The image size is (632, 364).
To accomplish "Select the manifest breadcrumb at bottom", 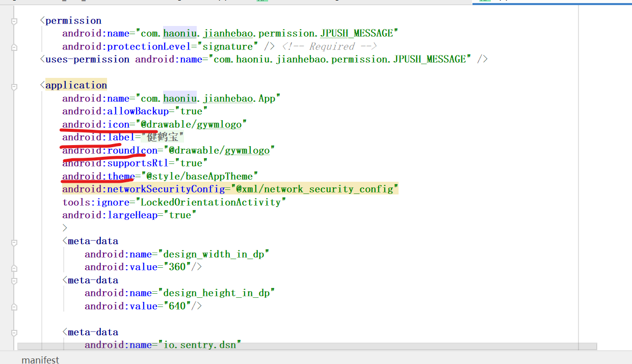I will tap(40, 359).
